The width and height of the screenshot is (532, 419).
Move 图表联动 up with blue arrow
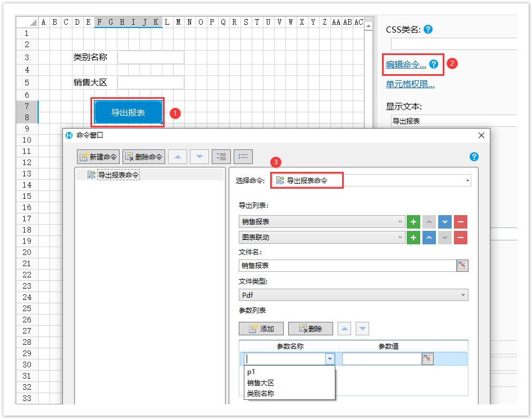(429, 238)
